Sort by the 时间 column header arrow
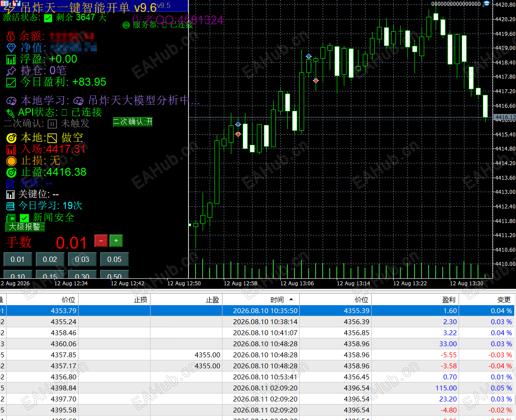This screenshot has height=420, width=516. click(291, 299)
